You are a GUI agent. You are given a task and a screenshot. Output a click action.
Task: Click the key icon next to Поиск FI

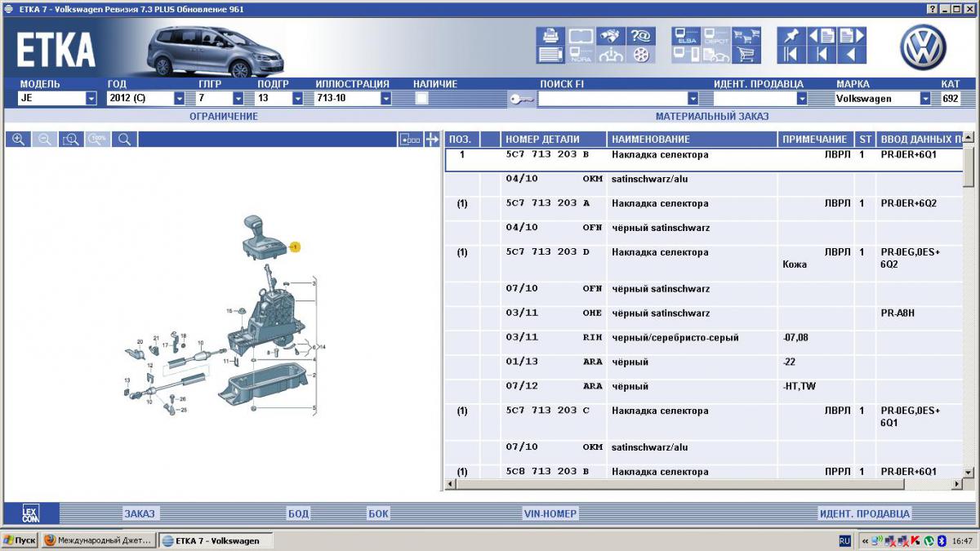pyautogui.click(x=522, y=99)
